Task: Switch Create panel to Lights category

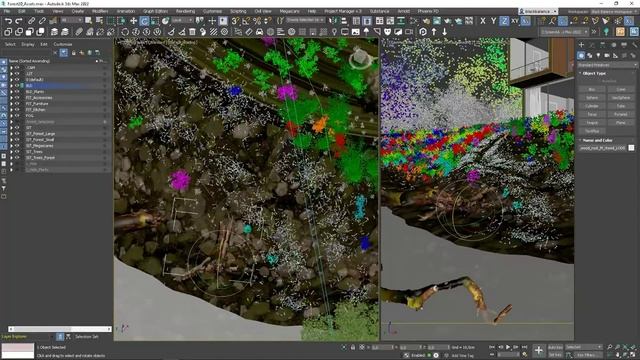Action: (598, 55)
